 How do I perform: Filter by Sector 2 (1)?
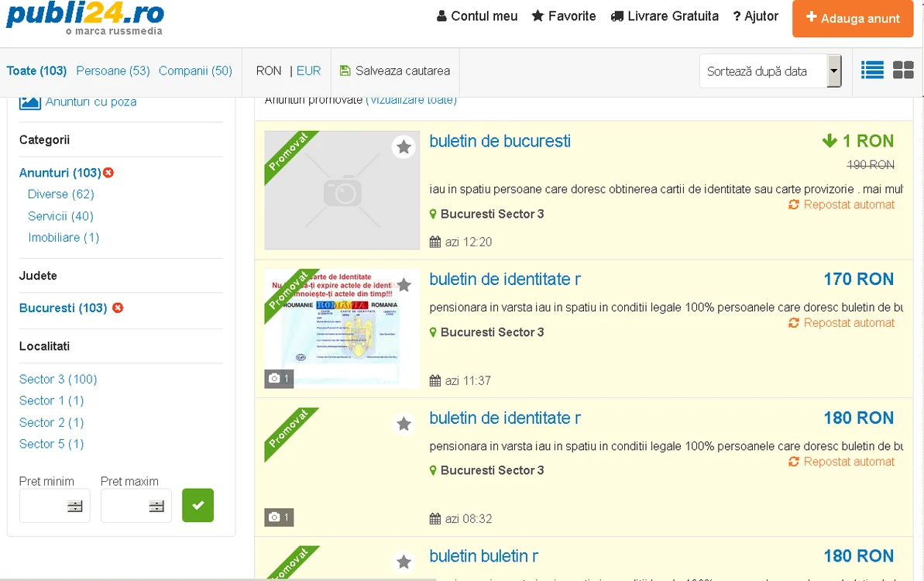pos(51,422)
